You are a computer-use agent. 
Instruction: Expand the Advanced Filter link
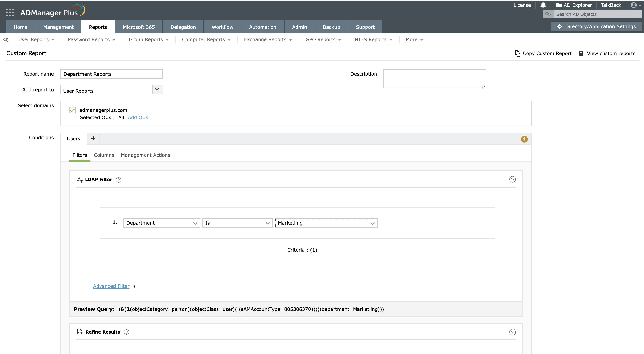[x=111, y=286]
